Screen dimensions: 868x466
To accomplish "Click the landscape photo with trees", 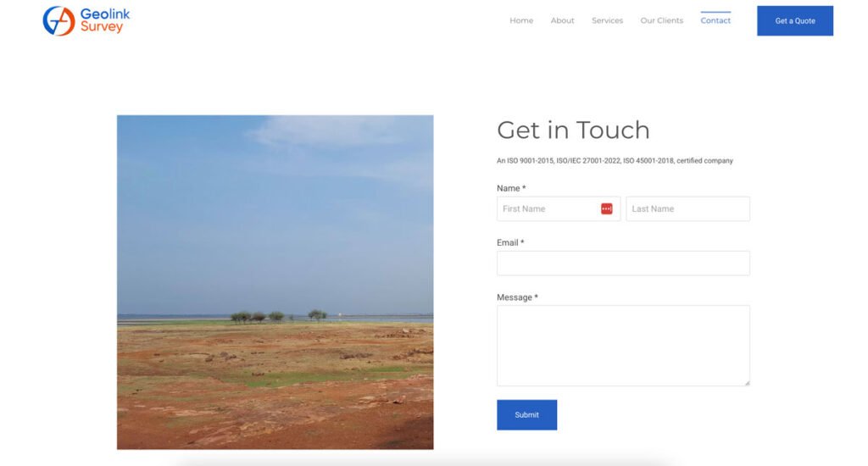I will point(275,282).
